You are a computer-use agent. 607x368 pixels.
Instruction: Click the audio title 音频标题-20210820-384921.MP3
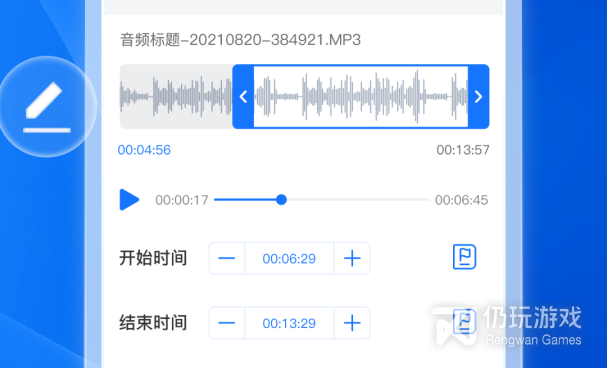[x=240, y=40]
